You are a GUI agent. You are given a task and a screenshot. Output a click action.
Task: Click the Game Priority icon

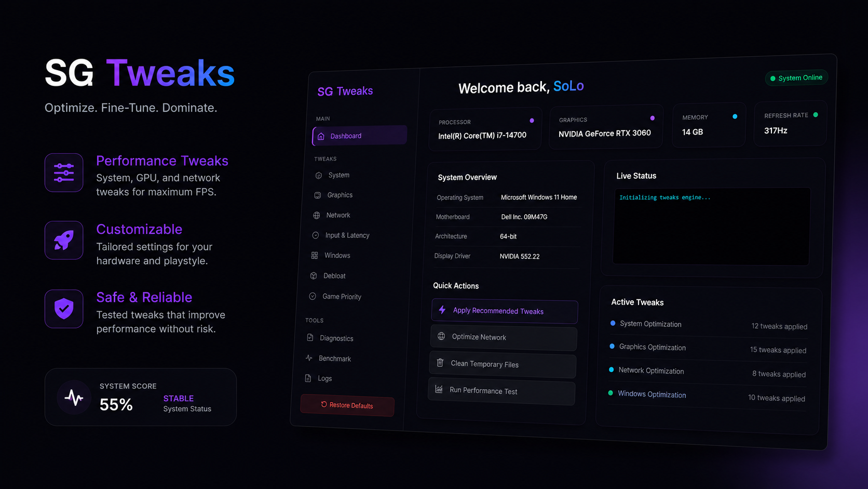point(313,296)
